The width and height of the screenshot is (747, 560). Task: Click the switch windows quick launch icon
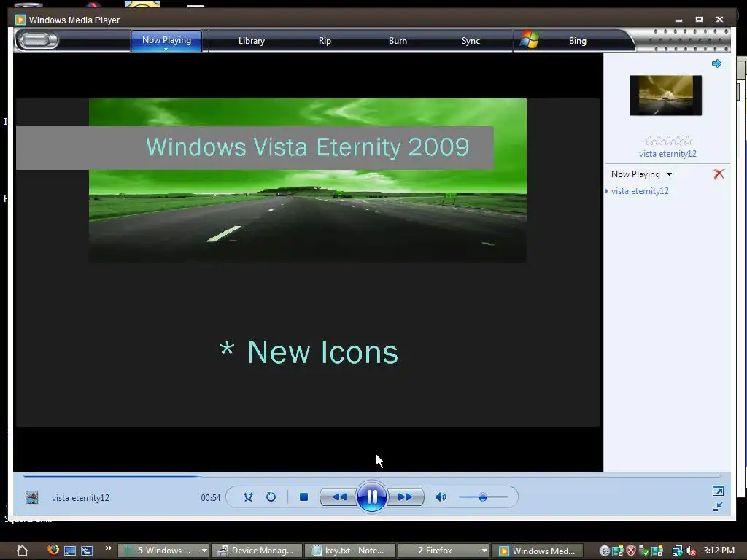pyautogui.click(x=87, y=551)
